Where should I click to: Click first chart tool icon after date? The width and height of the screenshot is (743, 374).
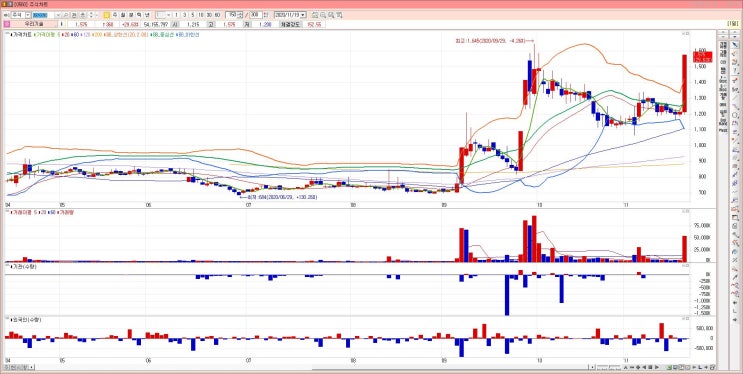coord(314,15)
